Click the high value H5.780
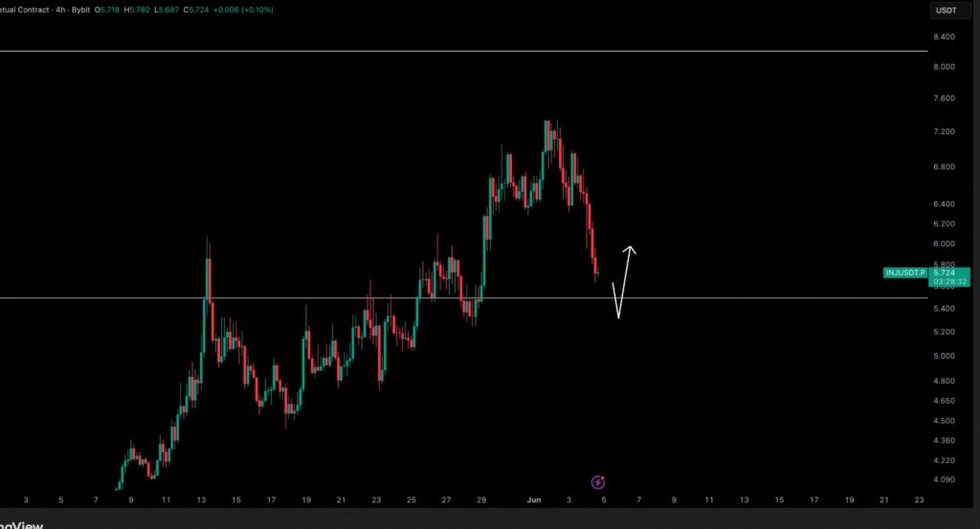The height and width of the screenshot is (529, 980). point(137,10)
